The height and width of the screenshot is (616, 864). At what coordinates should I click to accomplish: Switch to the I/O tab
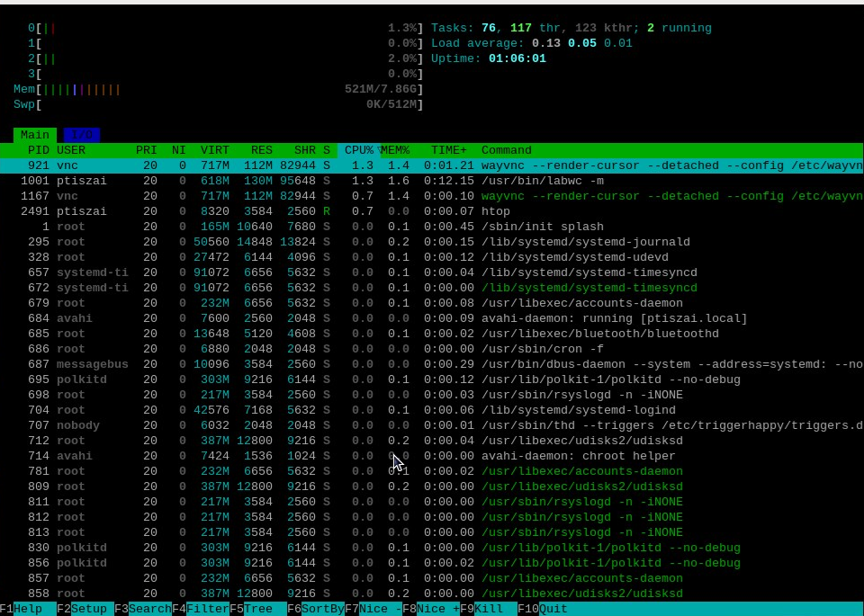click(82, 135)
